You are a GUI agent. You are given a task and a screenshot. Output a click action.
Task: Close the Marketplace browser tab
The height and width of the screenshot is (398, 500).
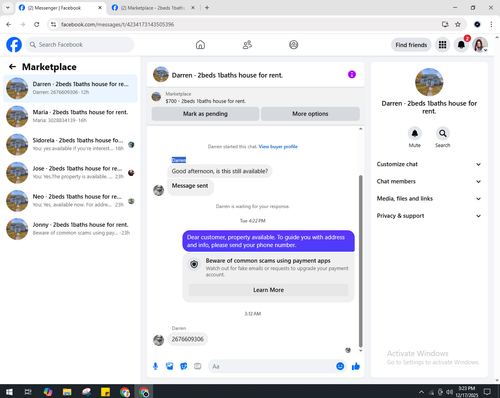pyautogui.click(x=193, y=8)
